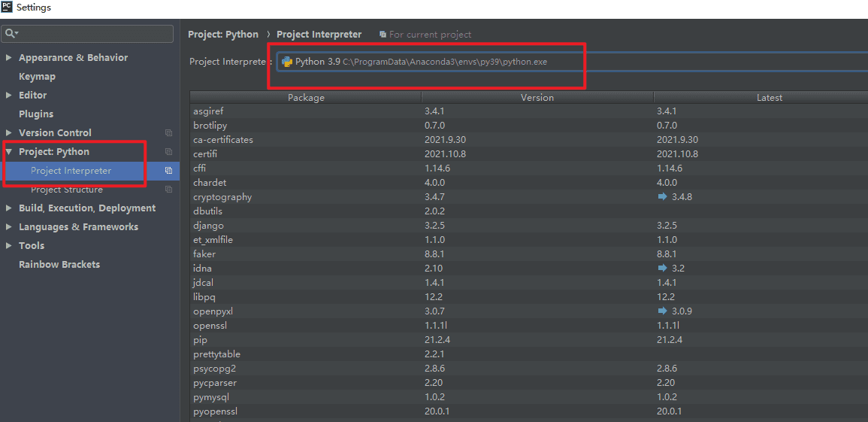Click Project: Python breadcrumb link
Viewport: 868px width, 422px height.
(223, 35)
